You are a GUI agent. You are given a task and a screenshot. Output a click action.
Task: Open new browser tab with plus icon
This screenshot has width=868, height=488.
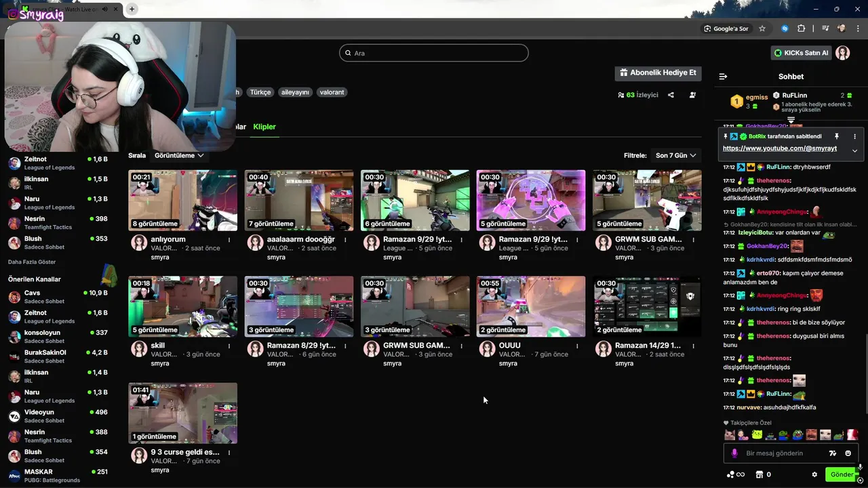pos(132,9)
